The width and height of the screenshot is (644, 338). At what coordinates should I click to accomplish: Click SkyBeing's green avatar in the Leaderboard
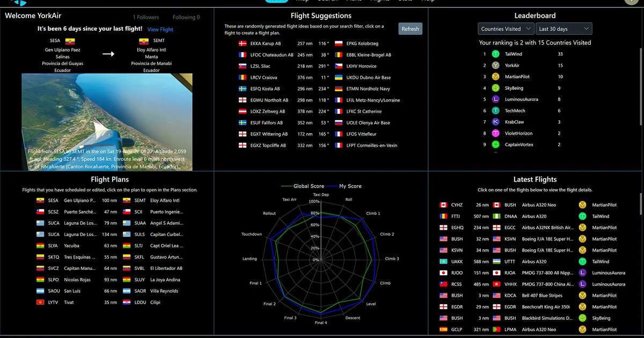496,88
